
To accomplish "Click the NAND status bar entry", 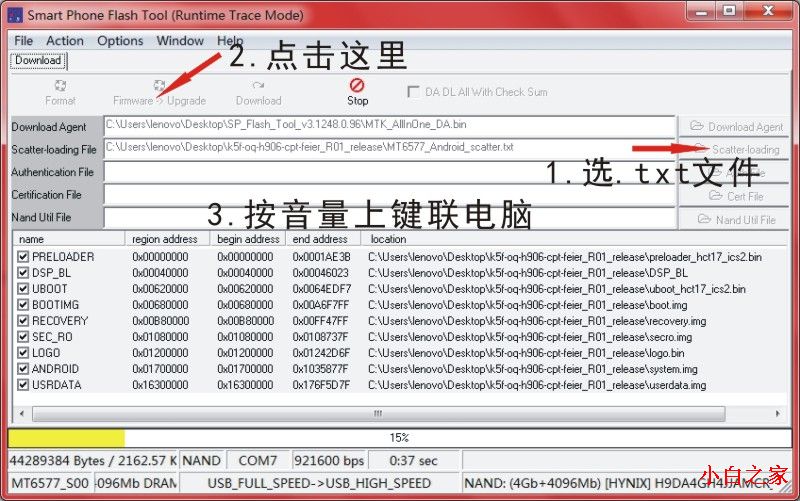I will point(202,461).
